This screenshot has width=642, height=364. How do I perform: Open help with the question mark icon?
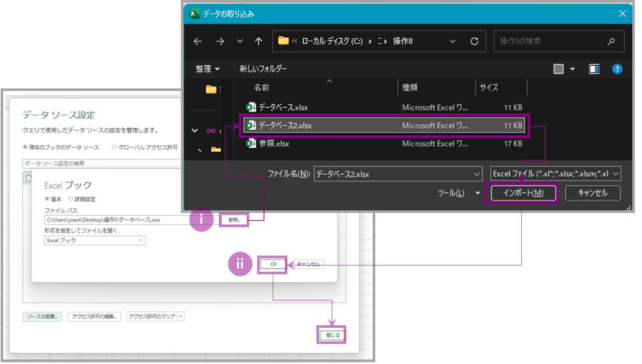tap(617, 69)
